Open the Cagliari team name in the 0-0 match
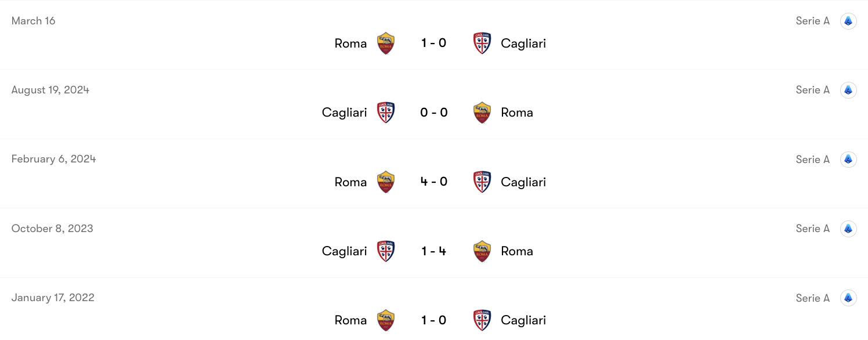 pyautogui.click(x=344, y=112)
